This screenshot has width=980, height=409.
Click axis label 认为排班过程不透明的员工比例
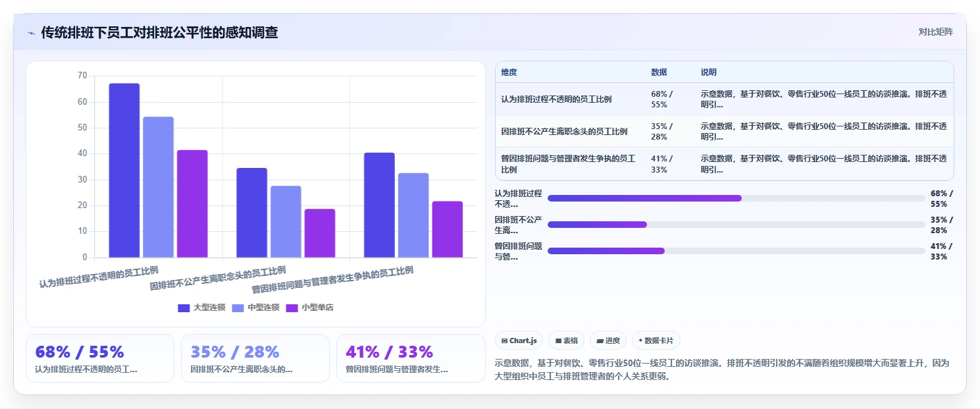(x=99, y=277)
